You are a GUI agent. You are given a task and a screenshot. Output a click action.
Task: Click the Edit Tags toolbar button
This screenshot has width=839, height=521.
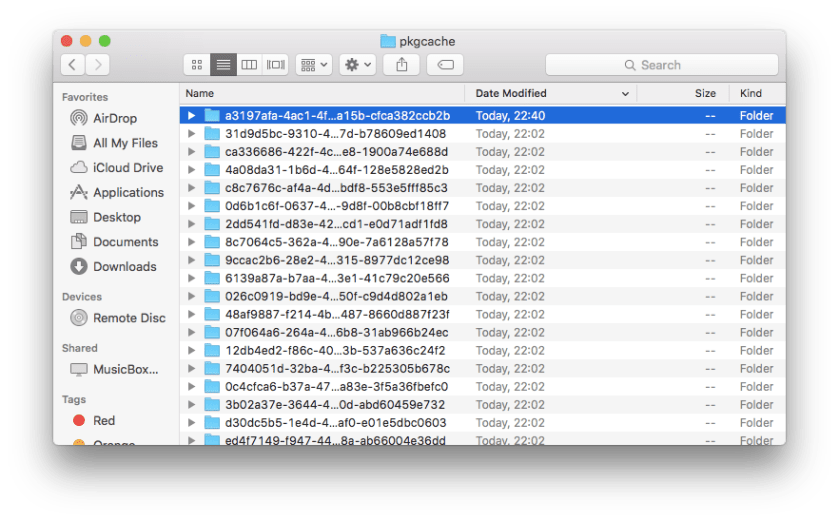tap(445, 65)
